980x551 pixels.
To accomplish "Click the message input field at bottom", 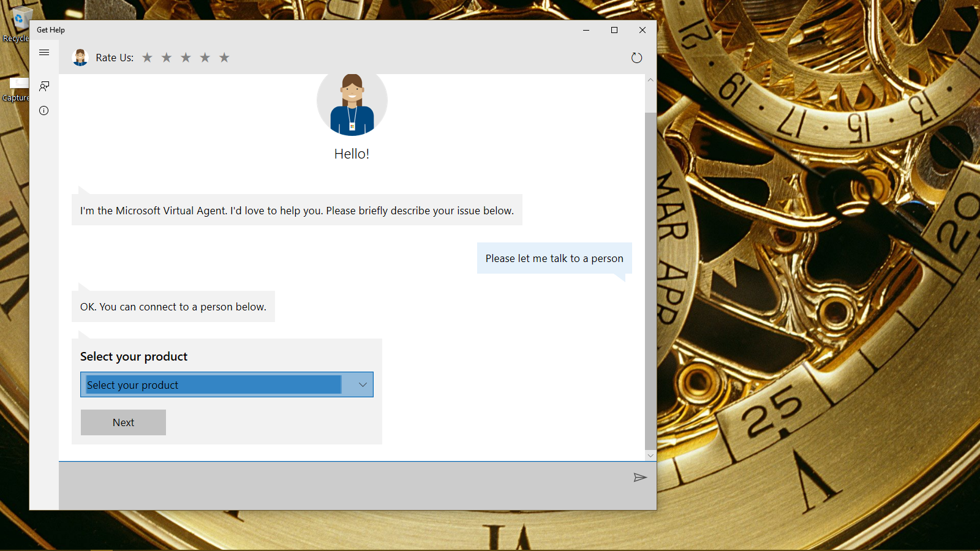I will pyautogui.click(x=343, y=485).
